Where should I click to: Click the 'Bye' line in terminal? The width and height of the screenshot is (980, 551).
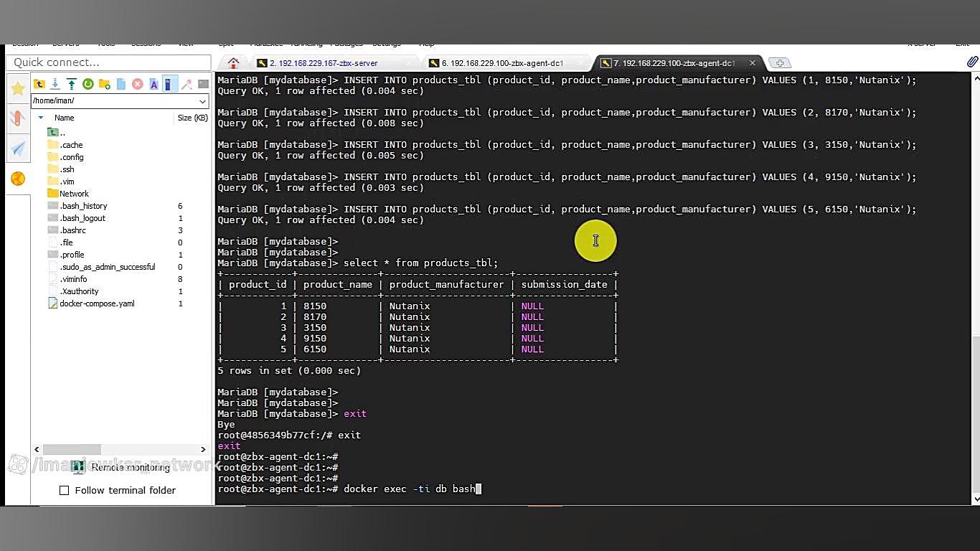(x=226, y=425)
